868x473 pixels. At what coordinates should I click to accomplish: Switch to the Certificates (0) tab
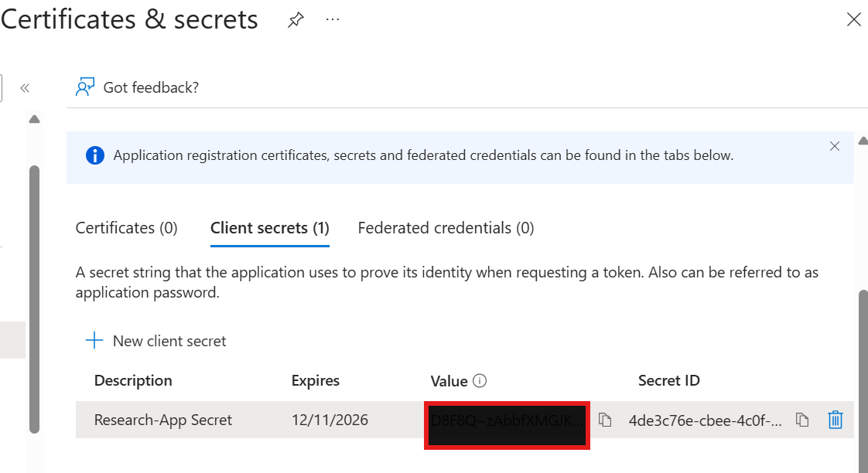(126, 228)
